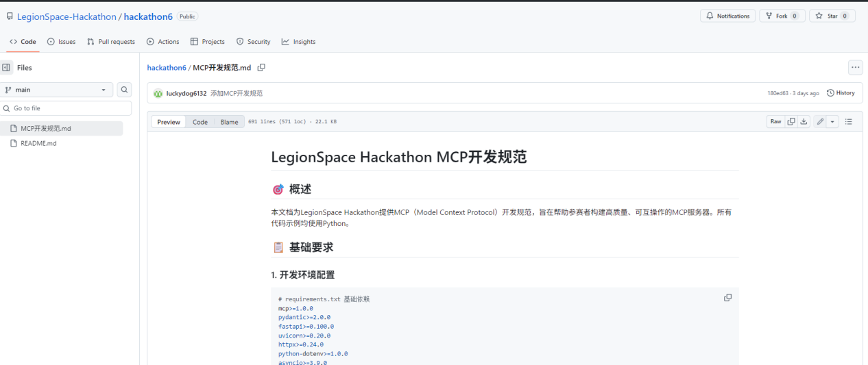Open the Projects tab

point(208,42)
